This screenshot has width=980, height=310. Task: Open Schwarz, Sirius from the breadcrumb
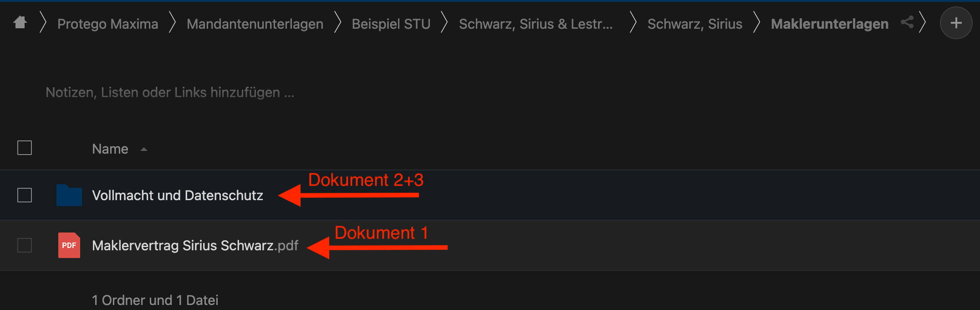click(694, 23)
